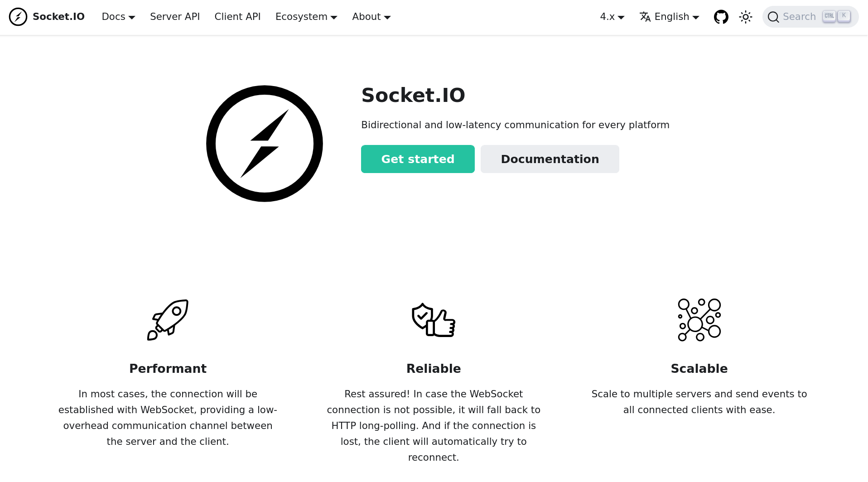Click the Performant rocket icon
Viewport: 868px width, 482px height.
[168, 319]
